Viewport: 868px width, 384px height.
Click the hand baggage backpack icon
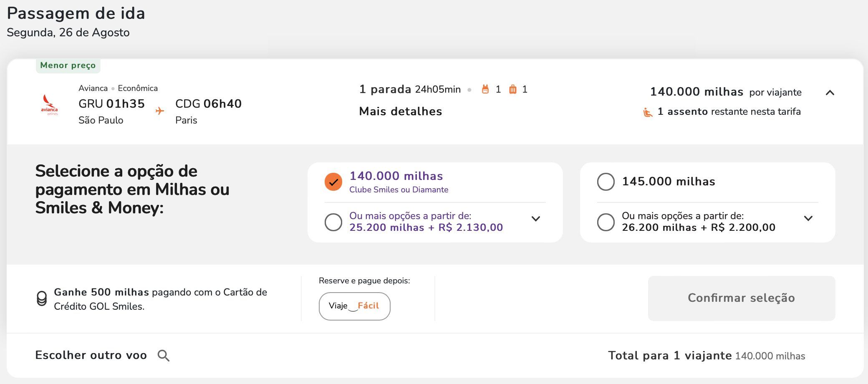click(485, 89)
